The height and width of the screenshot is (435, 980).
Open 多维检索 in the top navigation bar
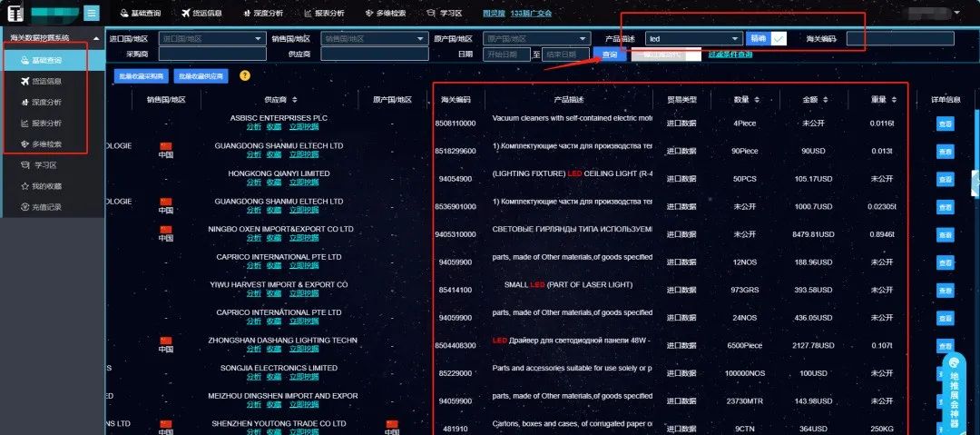coord(385,13)
